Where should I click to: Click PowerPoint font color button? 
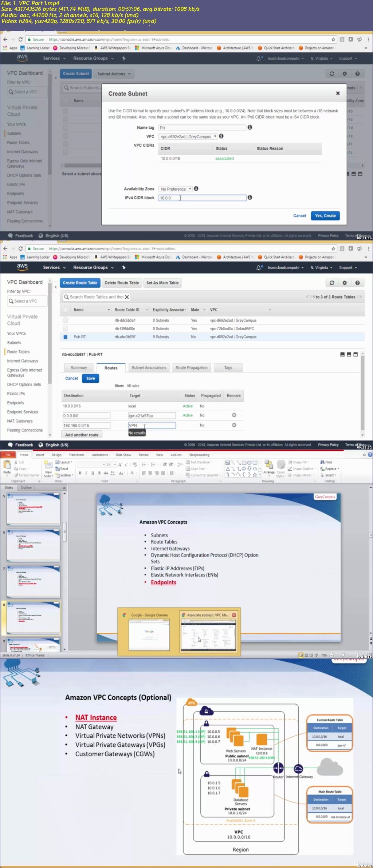pyautogui.click(x=132, y=473)
